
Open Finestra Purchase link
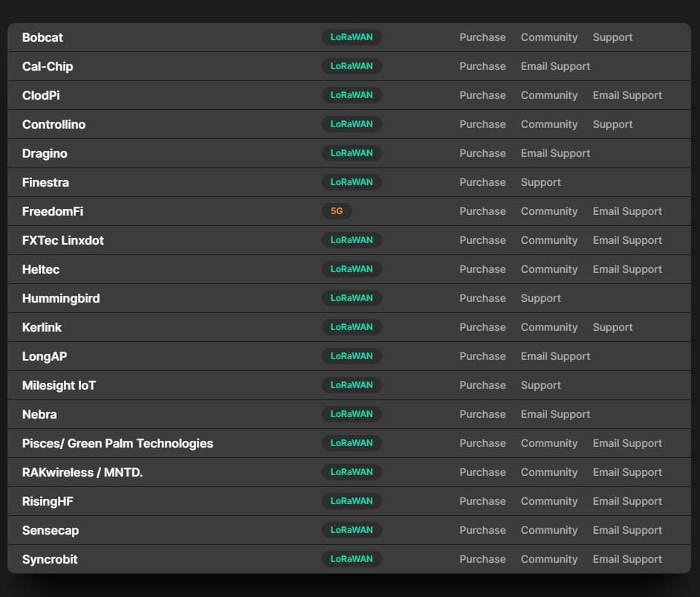pos(482,183)
